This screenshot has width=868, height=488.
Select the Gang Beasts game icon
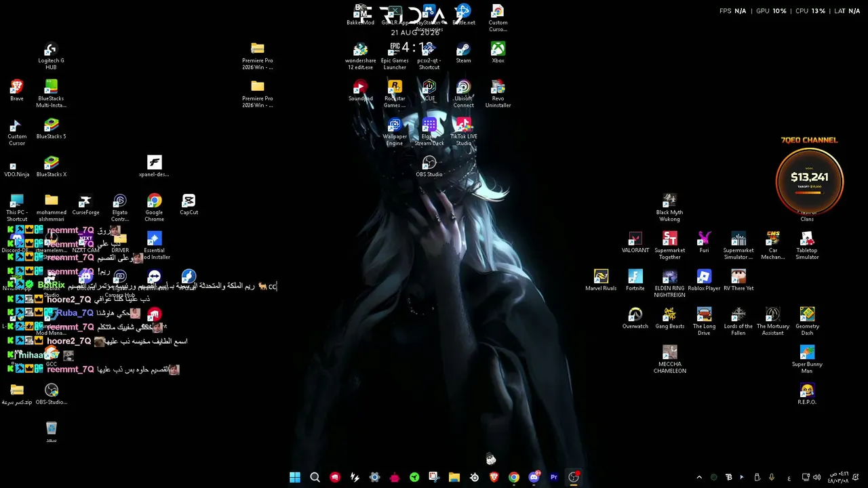(x=669, y=319)
